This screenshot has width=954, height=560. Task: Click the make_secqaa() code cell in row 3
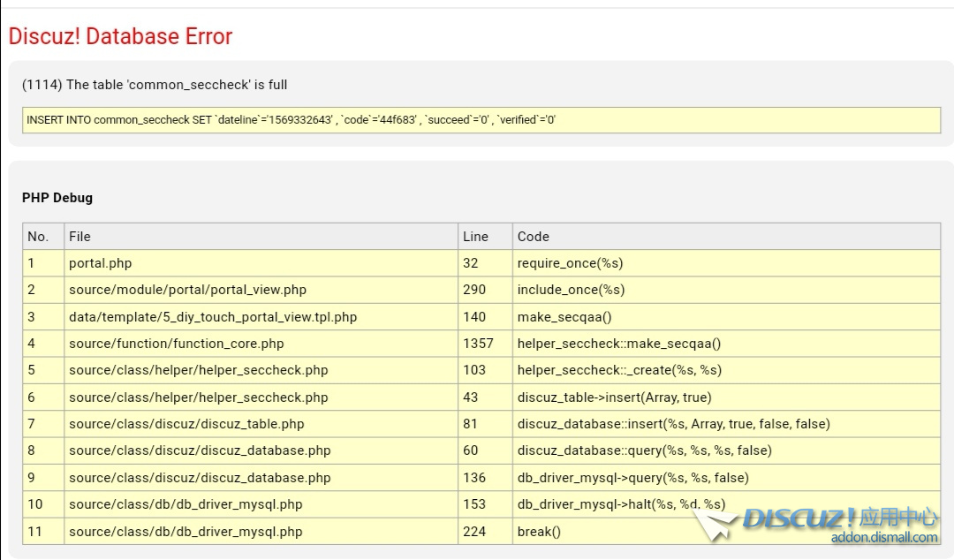(564, 317)
